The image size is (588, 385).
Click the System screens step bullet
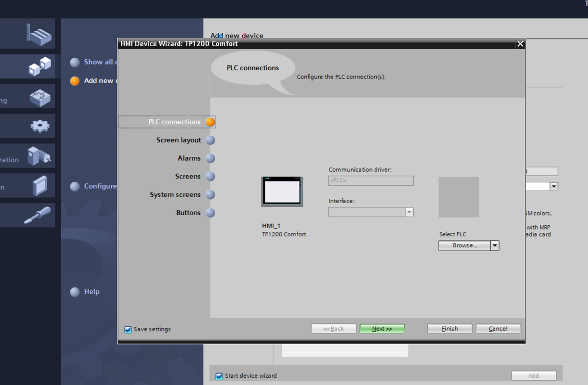tap(210, 195)
